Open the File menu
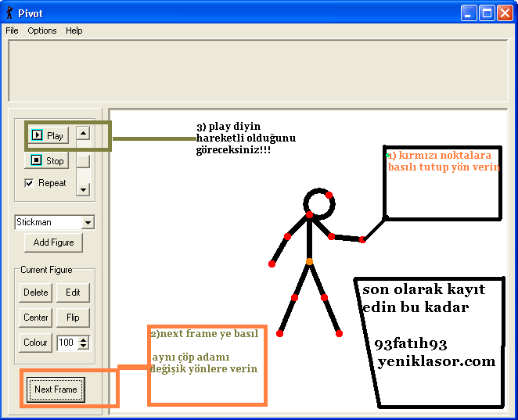The width and height of the screenshot is (518, 420). 12,31
